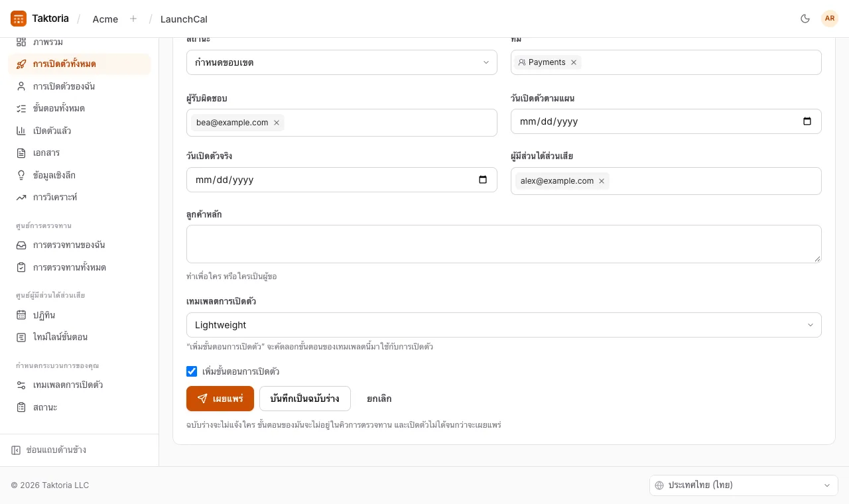The width and height of the screenshot is (849, 504).
Task: Click Acme breadcrumb link
Action: (x=105, y=19)
